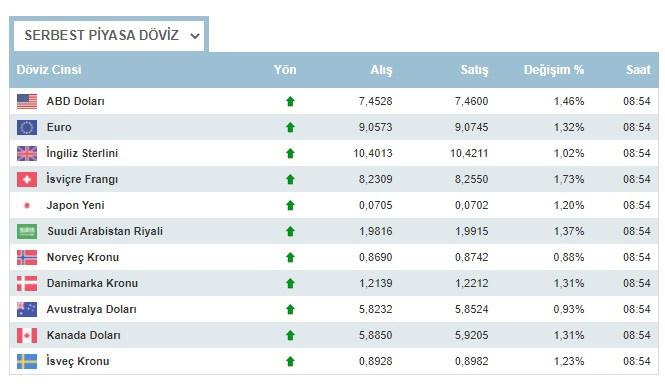The width and height of the screenshot is (665, 389).
Task: Click the up arrow in Norveç Kronu row
Action: click(x=290, y=257)
